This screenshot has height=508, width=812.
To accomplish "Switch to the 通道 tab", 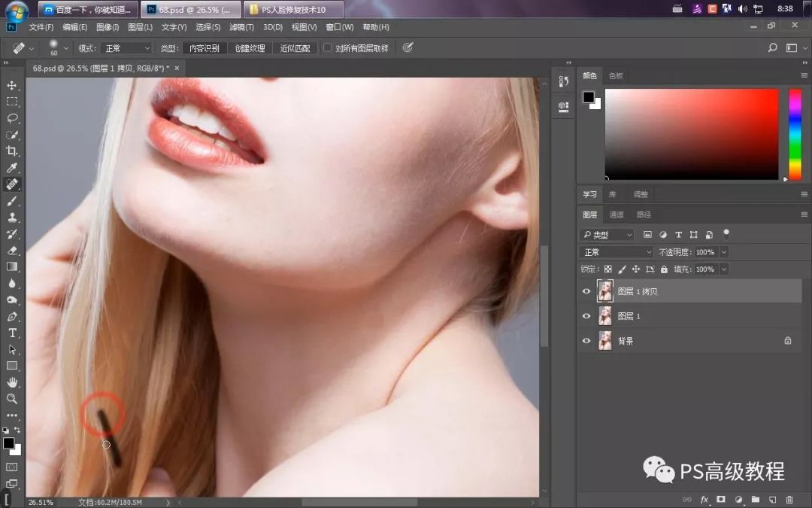I will pos(617,214).
